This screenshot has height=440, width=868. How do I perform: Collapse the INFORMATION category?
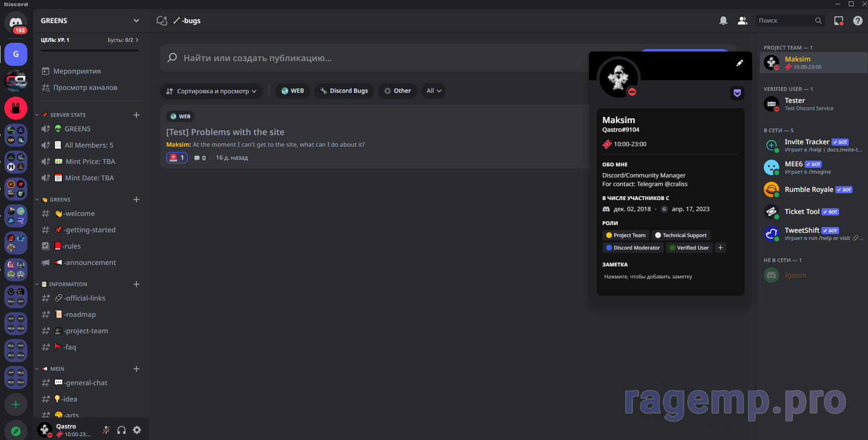(63, 284)
